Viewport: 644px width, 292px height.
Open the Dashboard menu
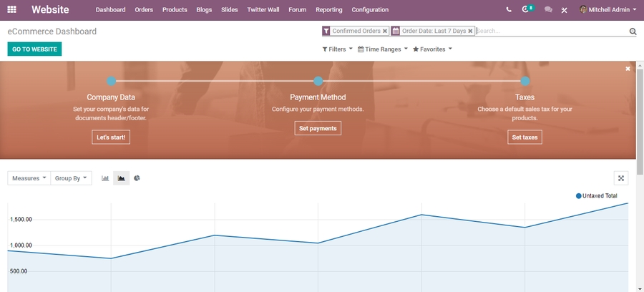click(110, 9)
